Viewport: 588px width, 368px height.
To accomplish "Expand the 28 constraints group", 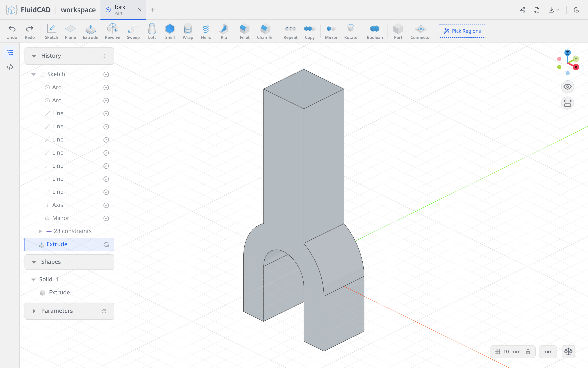I will coord(40,231).
